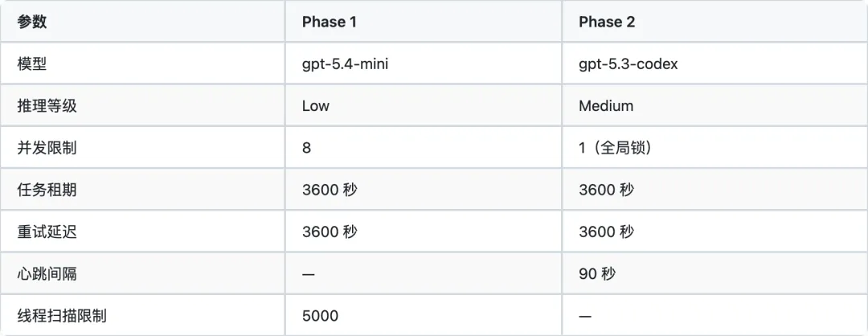Viewport: 868px width, 336px height.
Task: Click the Phase 1 column header
Action: pyautogui.click(x=329, y=22)
